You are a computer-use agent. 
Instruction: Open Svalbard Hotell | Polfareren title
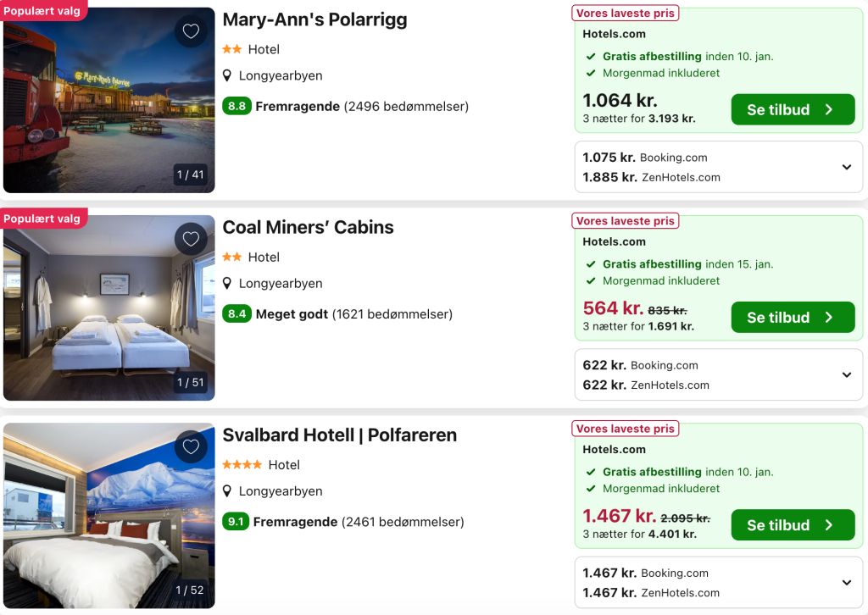tap(339, 435)
